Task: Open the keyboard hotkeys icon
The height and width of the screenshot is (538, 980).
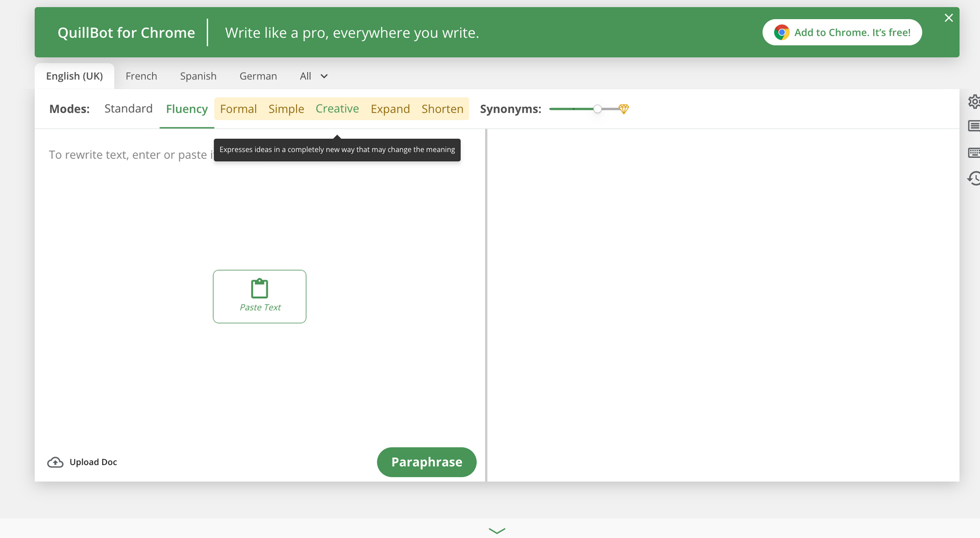Action: tap(974, 152)
